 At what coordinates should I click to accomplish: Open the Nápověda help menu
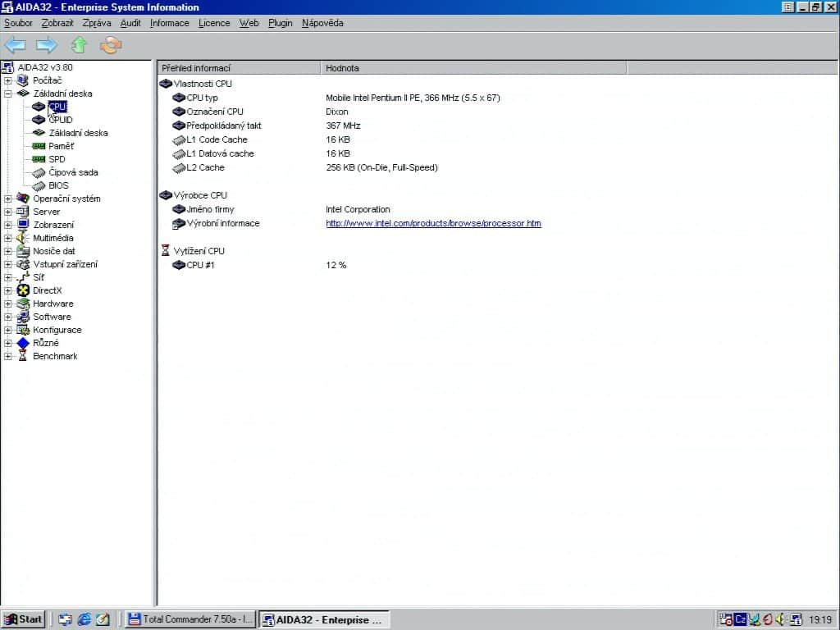point(322,23)
